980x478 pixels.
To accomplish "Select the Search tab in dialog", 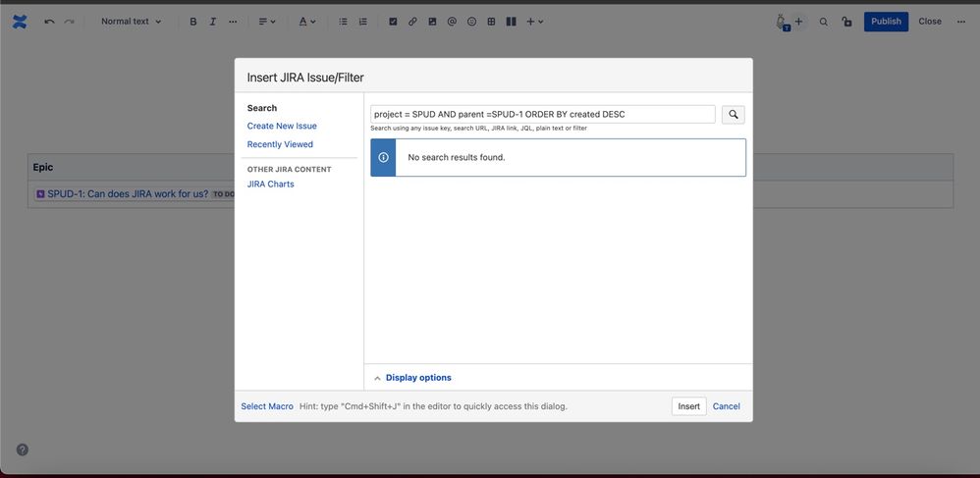I will [x=262, y=108].
